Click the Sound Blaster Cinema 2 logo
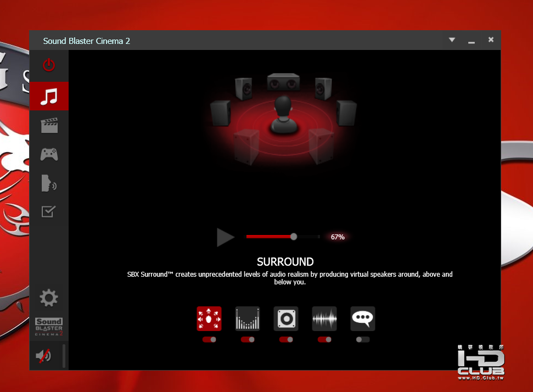 49,327
